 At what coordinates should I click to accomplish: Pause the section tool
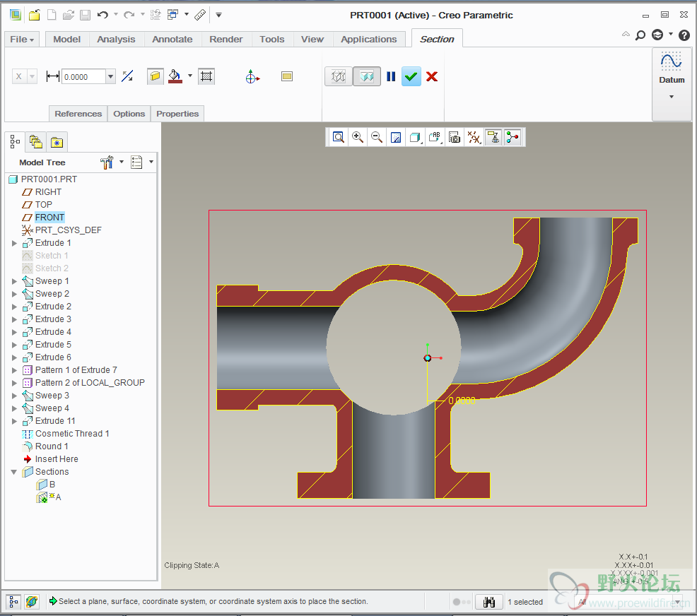(391, 76)
